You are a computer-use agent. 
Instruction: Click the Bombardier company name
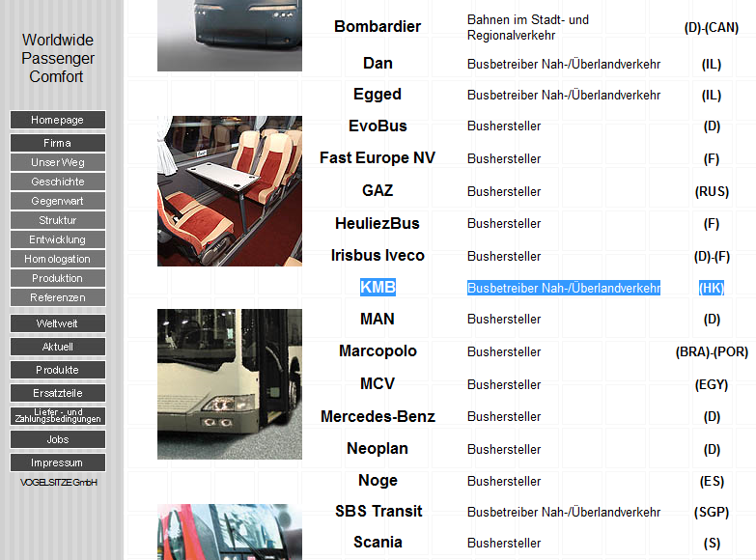(378, 26)
